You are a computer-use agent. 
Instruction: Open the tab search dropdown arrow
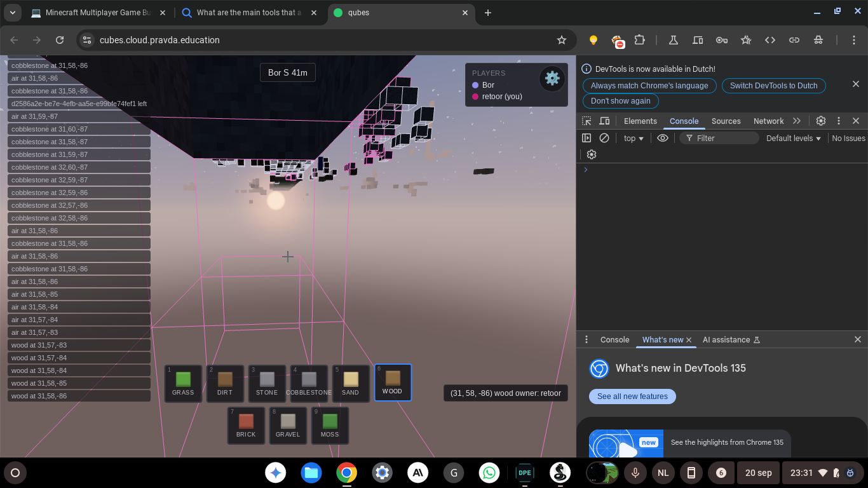click(x=12, y=13)
